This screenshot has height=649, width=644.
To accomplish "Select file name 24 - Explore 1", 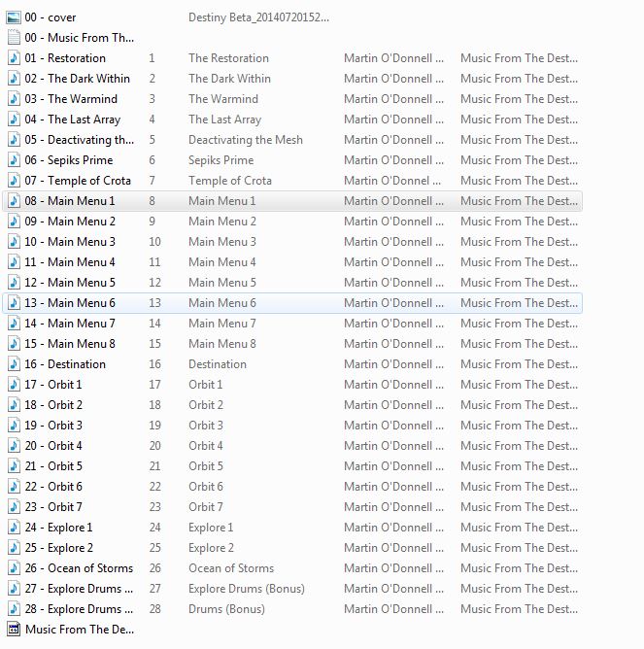I will (58, 528).
